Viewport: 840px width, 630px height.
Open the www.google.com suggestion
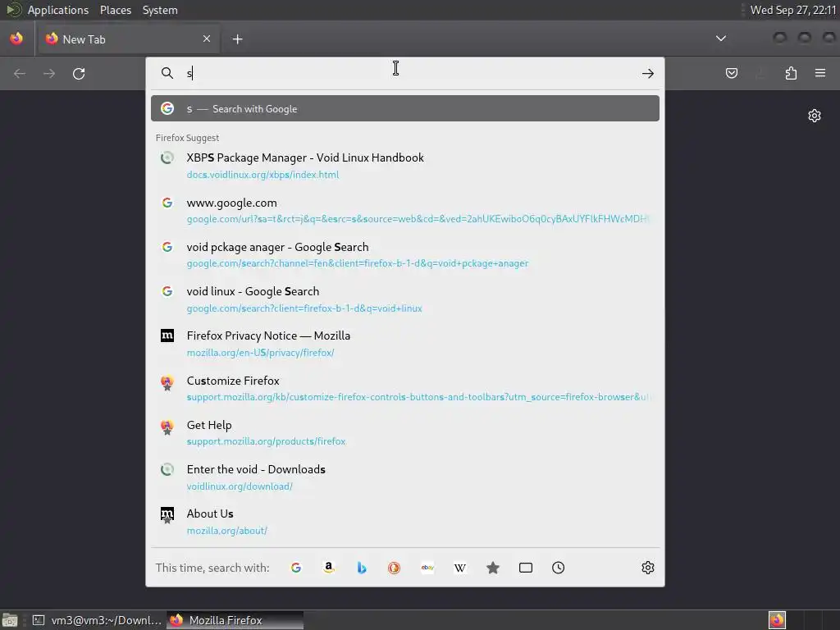click(405, 210)
